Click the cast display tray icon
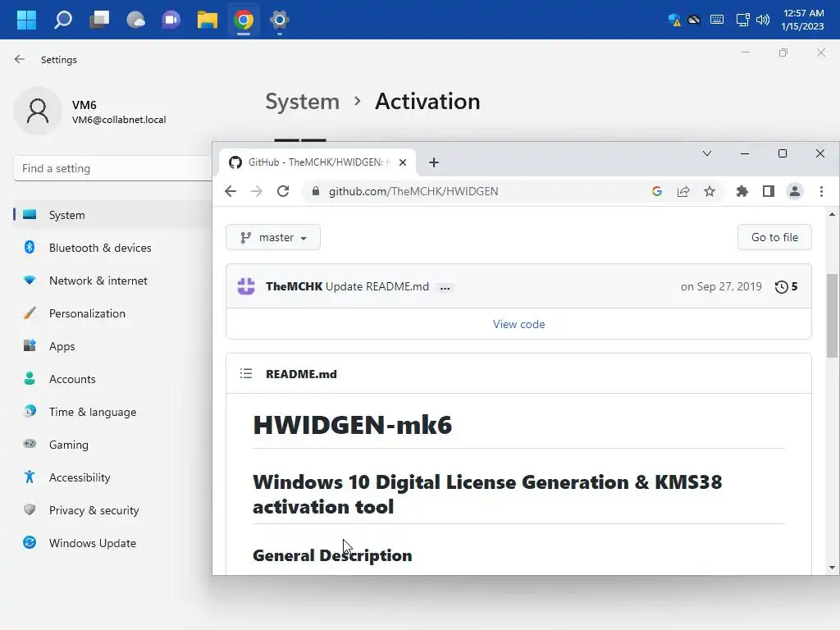This screenshot has height=630, width=840. coord(742,20)
